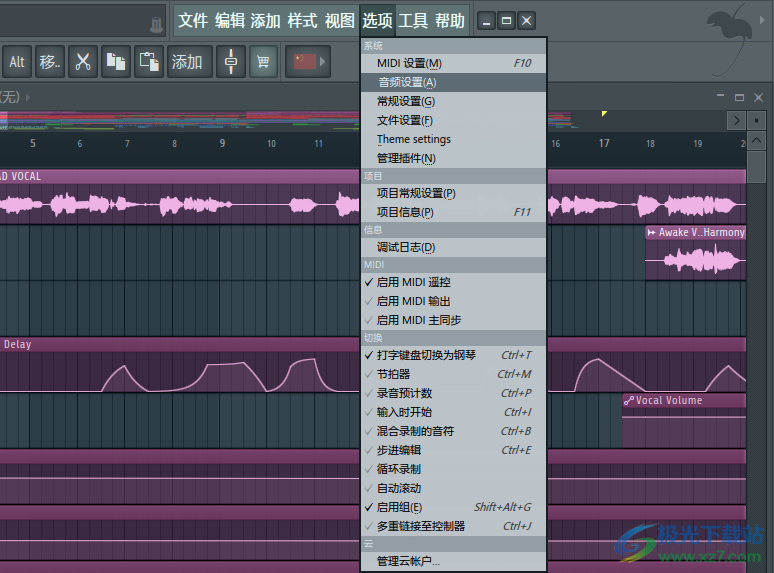774x573 pixels.
Task: Click the center-align slider icon in toolbar
Action: [231, 62]
